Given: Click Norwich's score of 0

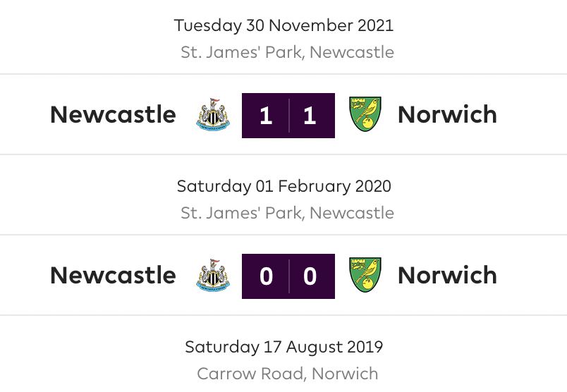Looking at the screenshot, I should pyautogui.click(x=310, y=276).
